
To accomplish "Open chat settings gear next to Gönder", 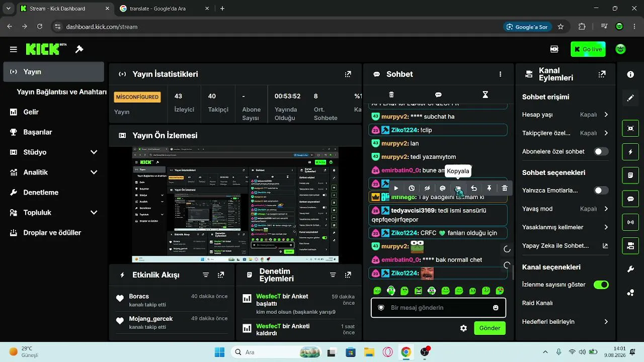I will coord(463,328).
